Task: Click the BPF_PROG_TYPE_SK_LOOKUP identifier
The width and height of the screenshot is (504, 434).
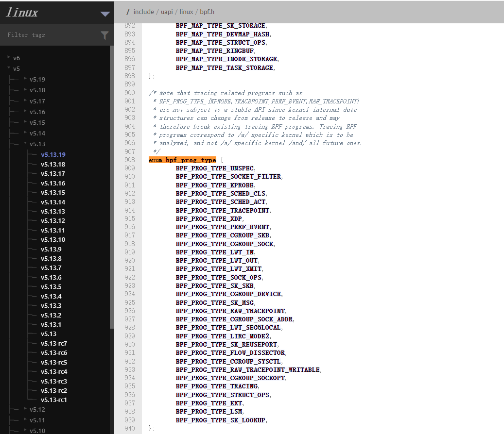Action: (221, 420)
